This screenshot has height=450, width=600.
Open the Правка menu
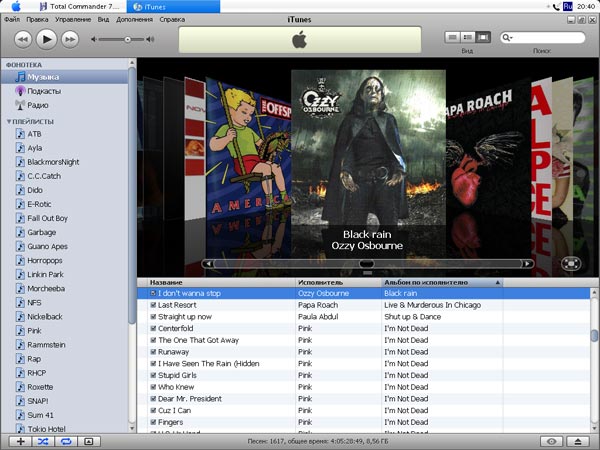pos(37,19)
